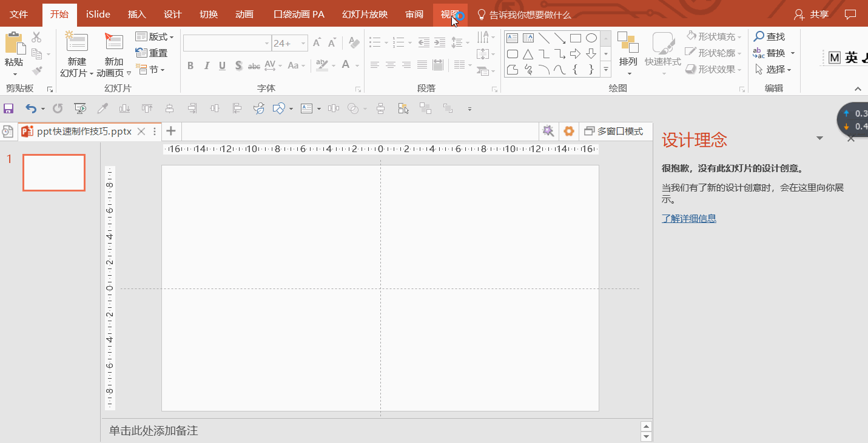Click the bird-shaped icon in quick toolbar

[x=259, y=108]
